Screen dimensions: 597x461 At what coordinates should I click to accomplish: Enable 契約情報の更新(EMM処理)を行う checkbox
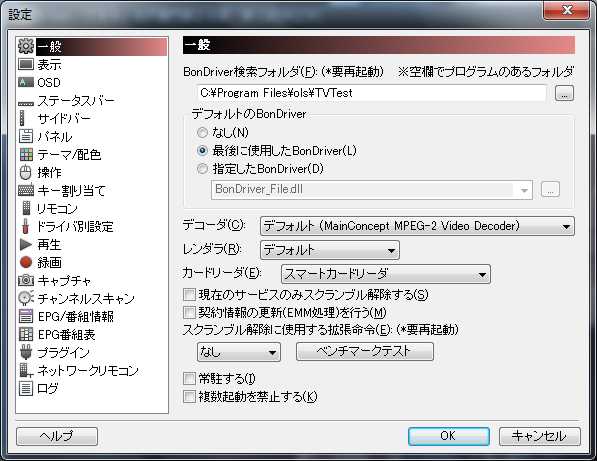tap(189, 313)
